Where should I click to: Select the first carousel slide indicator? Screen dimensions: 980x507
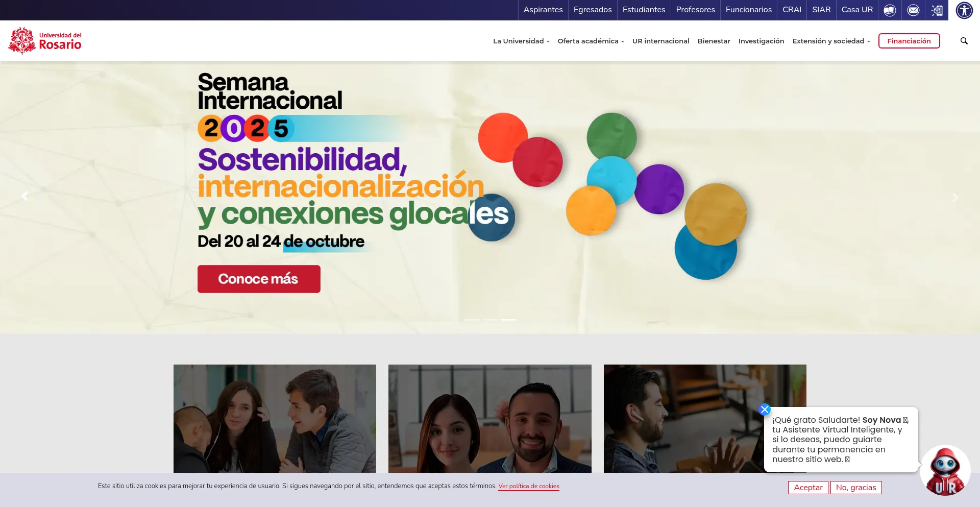(471, 320)
